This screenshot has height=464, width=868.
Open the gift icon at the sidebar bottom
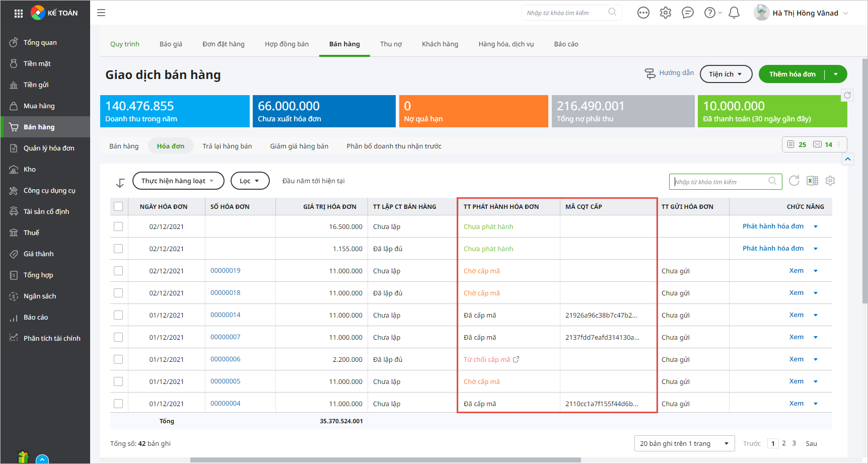pyautogui.click(x=23, y=457)
